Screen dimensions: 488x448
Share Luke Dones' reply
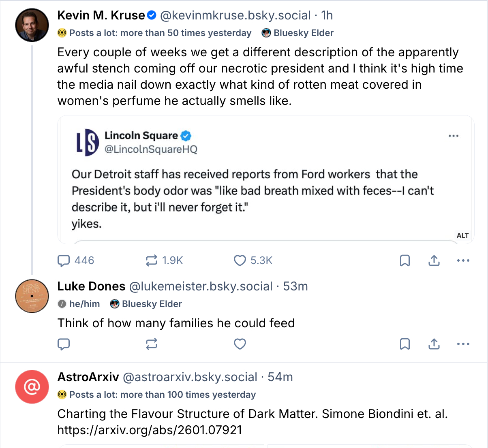pos(434,344)
